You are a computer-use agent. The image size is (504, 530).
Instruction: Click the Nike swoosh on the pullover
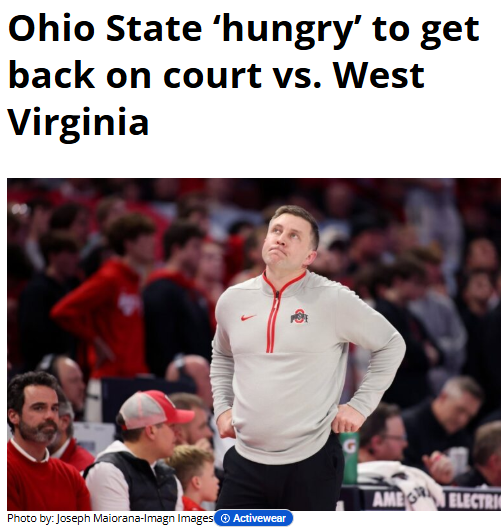[248, 317]
